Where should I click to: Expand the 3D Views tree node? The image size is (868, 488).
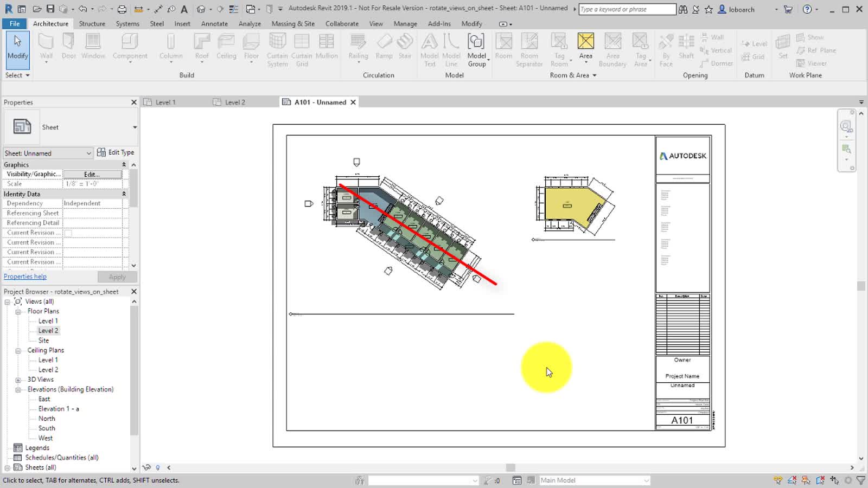(18, 380)
